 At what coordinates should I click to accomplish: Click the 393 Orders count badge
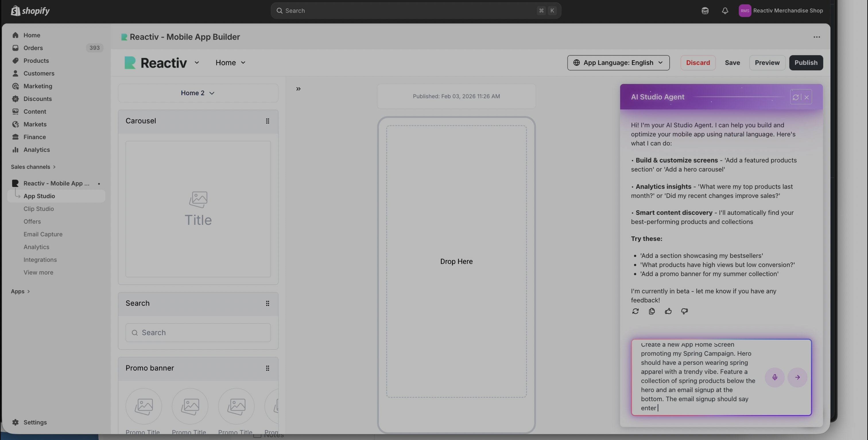[94, 48]
